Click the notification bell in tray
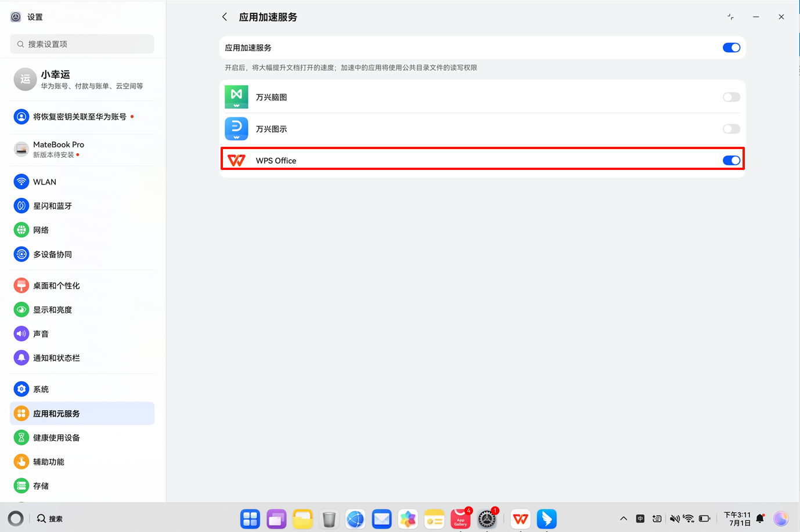This screenshot has width=800, height=532. coord(760,519)
